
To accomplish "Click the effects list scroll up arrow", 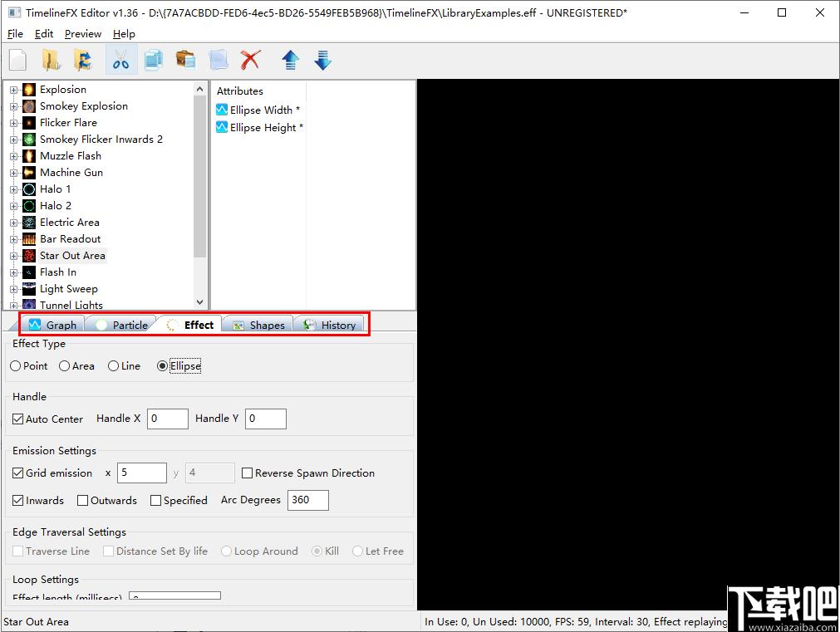I will pos(199,89).
